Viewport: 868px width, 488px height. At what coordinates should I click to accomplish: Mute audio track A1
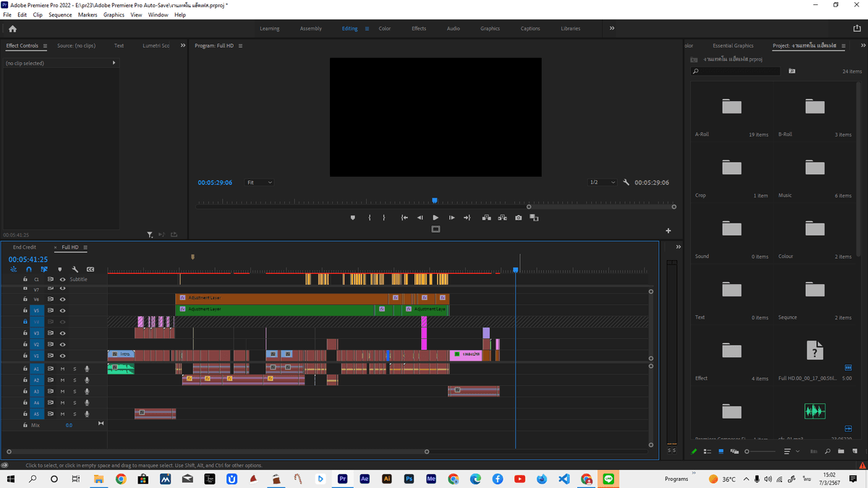[x=63, y=369]
